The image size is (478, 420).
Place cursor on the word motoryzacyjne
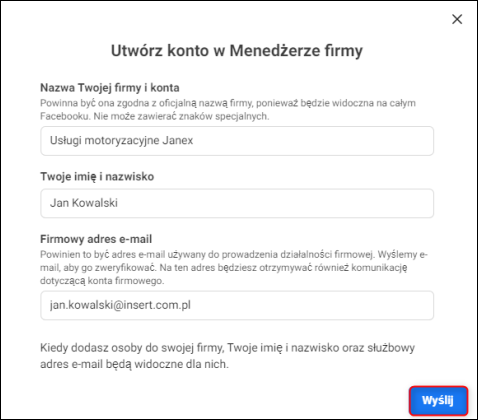122,141
